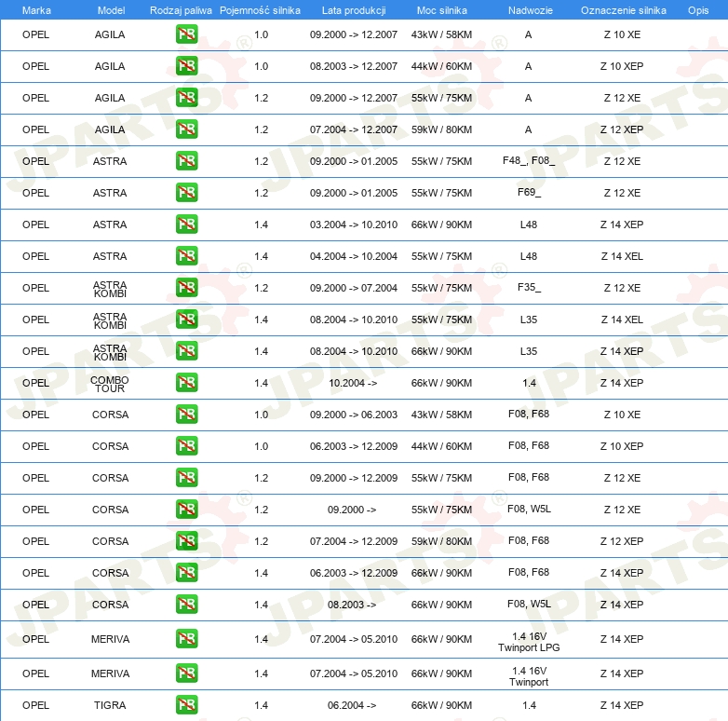Select the TIGRA model cell
Image resolution: width=728 pixels, height=721 pixels.
110,705
